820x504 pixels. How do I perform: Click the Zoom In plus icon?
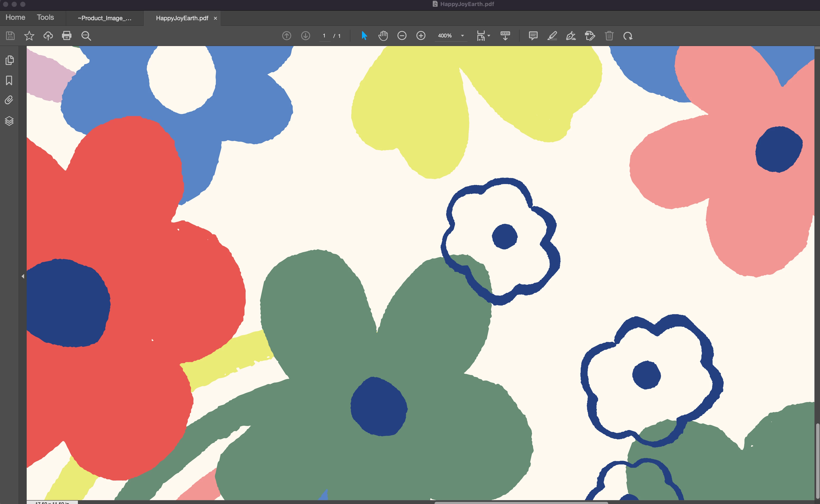421,36
